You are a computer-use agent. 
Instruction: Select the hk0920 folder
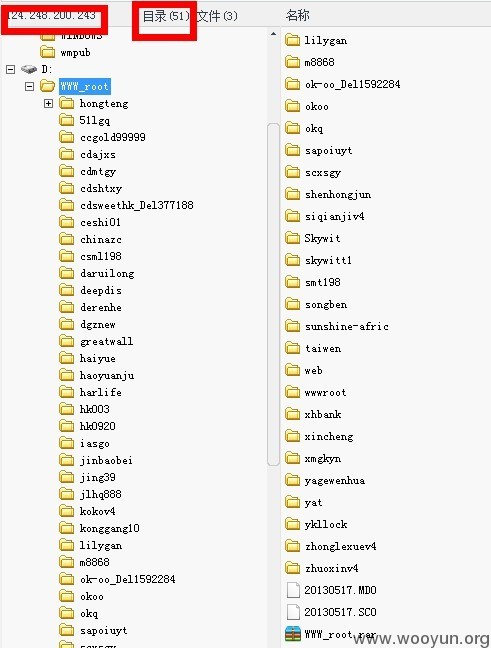click(x=98, y=426)
